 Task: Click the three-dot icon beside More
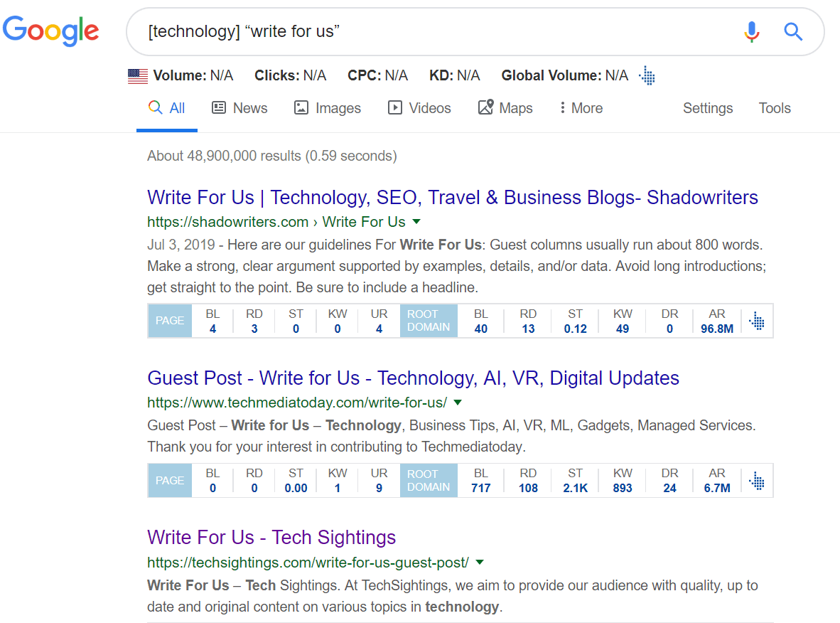click(562, 108)
